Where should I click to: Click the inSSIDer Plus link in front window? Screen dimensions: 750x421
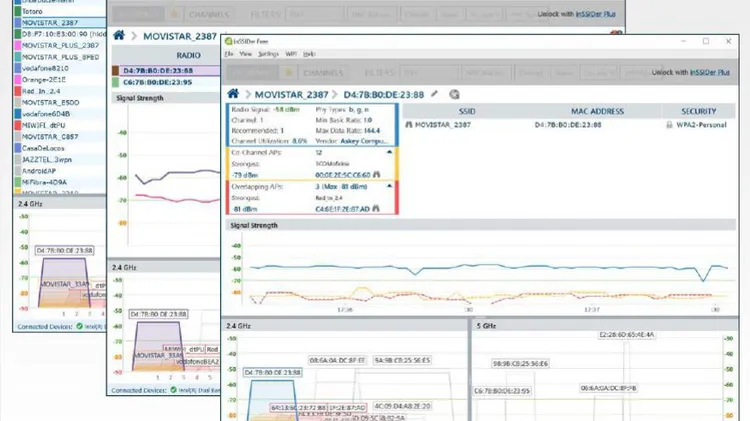(x=709, y=72)
